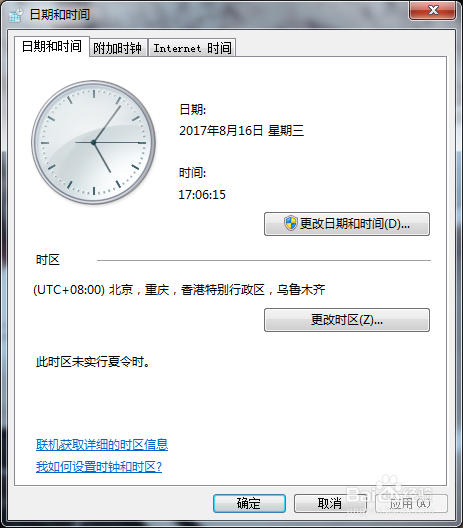
Task: Click 更改日期和时间(D)... button
Action: (x=347, y=224)
